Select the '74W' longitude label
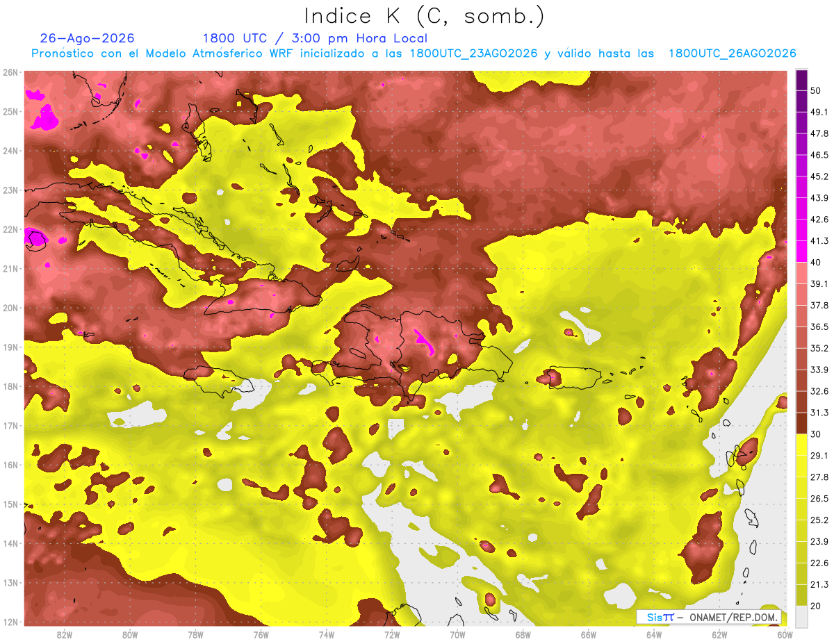This screenshot has width=834, height=644. tap(327, 634)
